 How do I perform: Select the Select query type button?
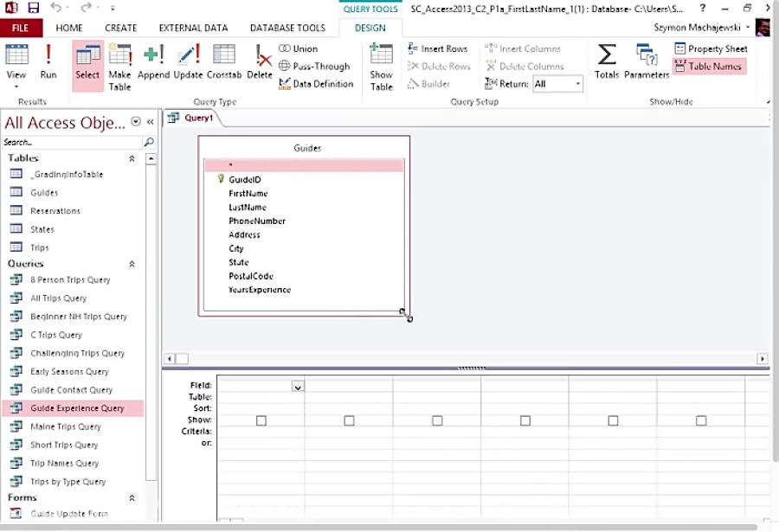87,66
